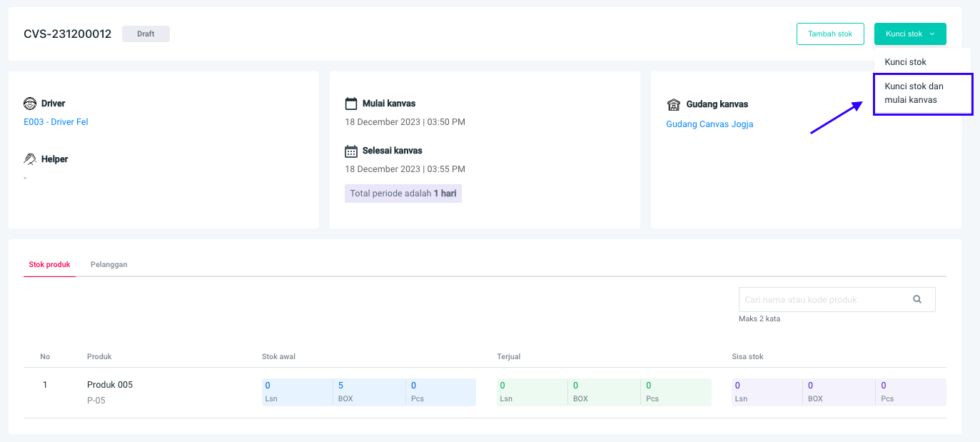Image resolution: width=980 pixels, height=442 pixels.
Task: Click the helper icon beside Helper label
Action: (x=30, y=159)
